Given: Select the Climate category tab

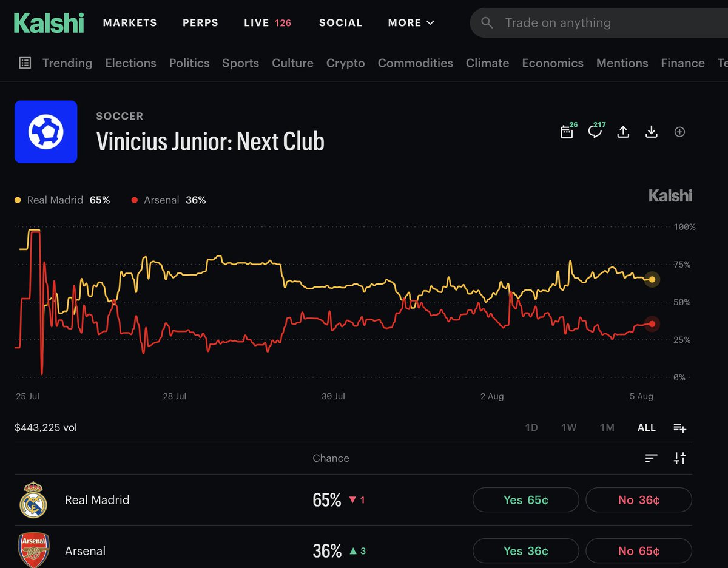Looking at the screenshot, I should pyautogui.click(x=487, y=63).
